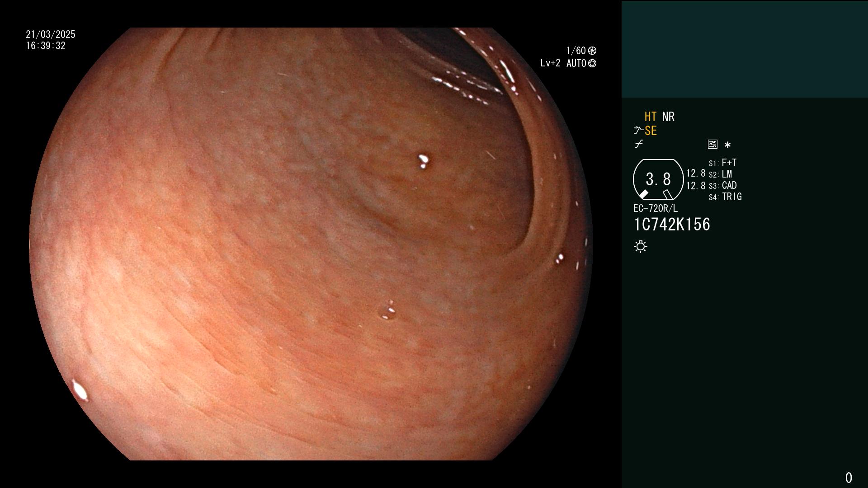The image size is (868, 488).
Task: Click the S1: F+T switch assignment
Action: 722,163
